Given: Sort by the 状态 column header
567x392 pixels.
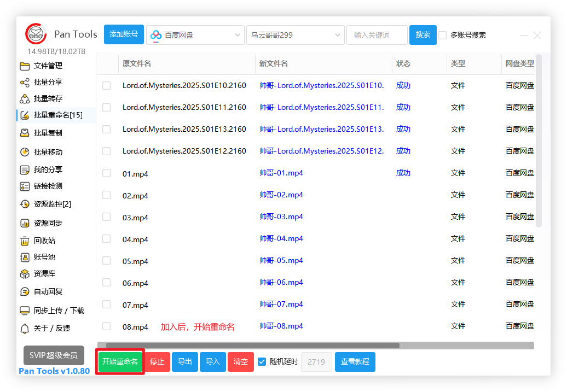Looking at the screenshot, I should [403, 63].
